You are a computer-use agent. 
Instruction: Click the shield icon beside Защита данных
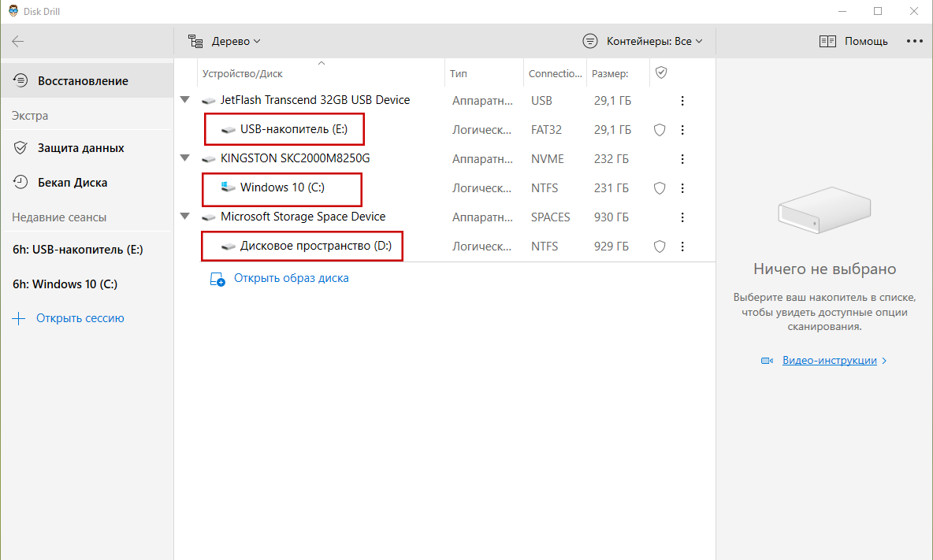(x=20, y=147)
